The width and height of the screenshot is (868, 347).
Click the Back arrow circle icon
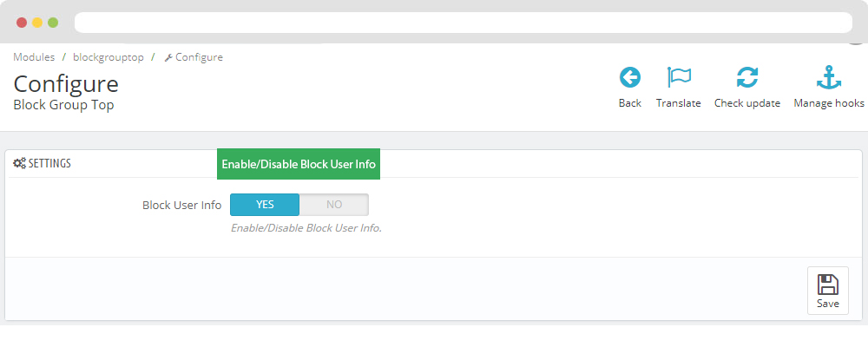[x=630, y=78]
